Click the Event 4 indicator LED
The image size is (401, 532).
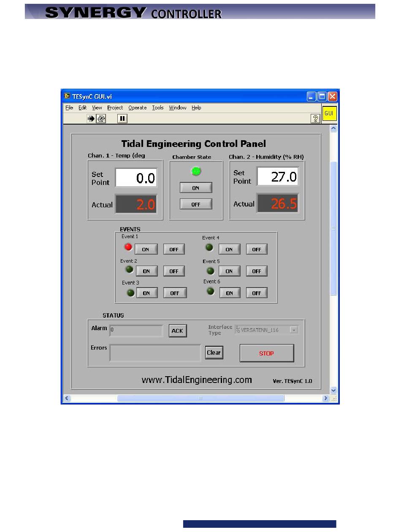tap(209, 247)
